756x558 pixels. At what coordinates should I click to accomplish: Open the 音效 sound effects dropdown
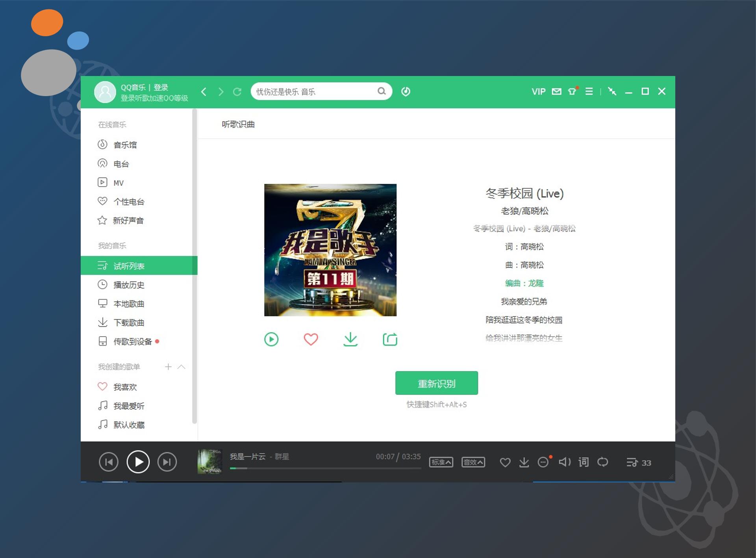[x=473, y=462]
